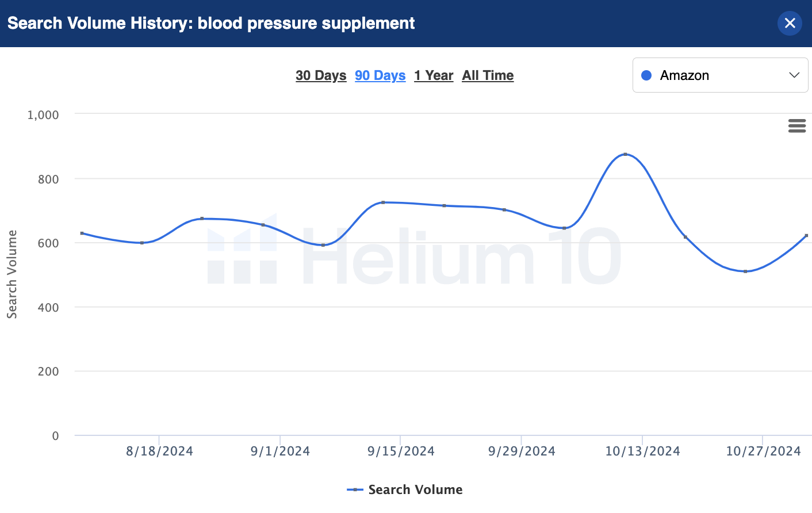Screen dimensions: 812x513
Task: Show the 1 Year history
Action: pyautogui.click(x=434, y=75)
